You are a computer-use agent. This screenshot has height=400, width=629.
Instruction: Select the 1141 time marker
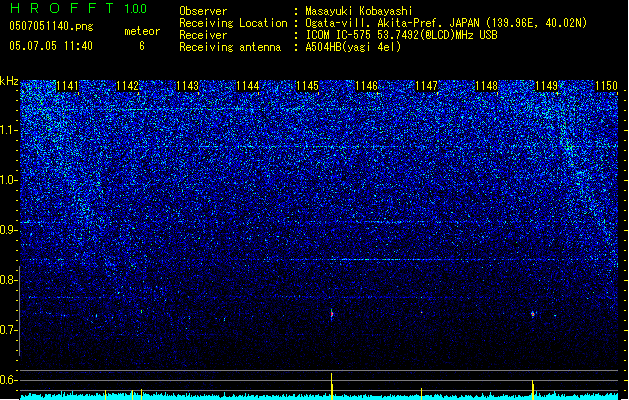pos(67,86)
